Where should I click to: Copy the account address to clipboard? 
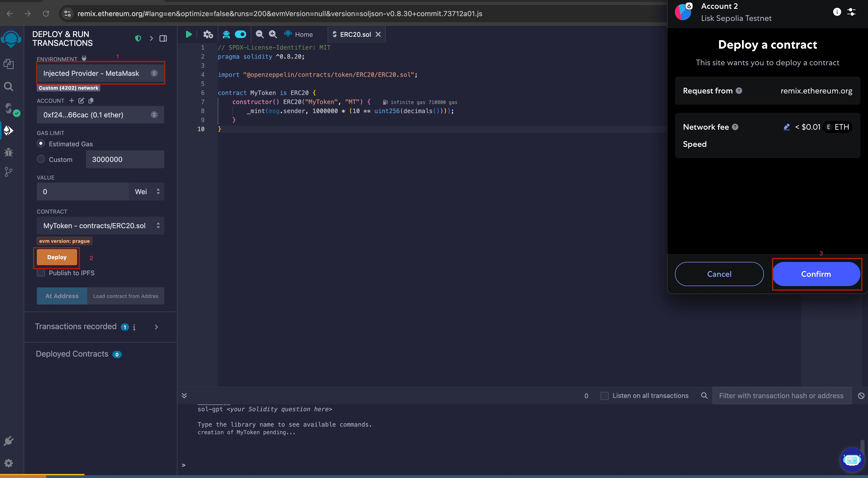click(x=91, y=100)
